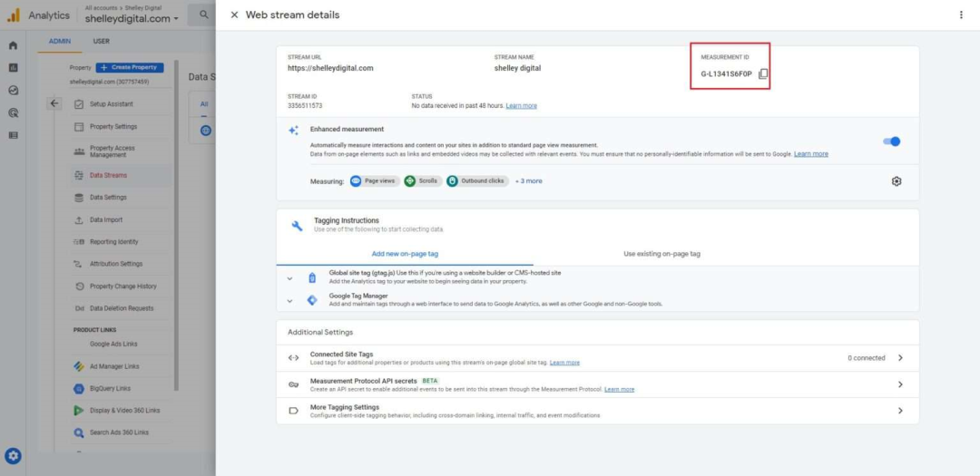Open the three-dot more options menu
Viewport: 980px width, 476px height.
tap(961, 15)
